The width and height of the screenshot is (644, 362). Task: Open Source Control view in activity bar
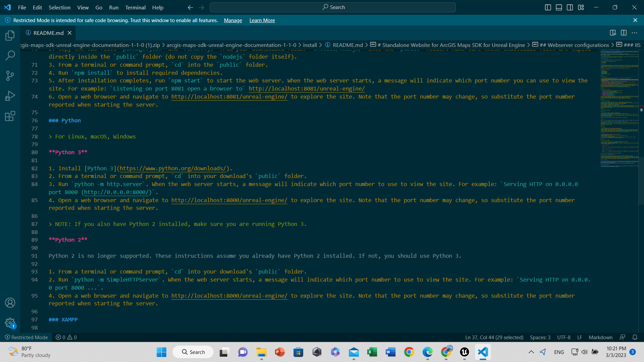(x=10, y=76)
